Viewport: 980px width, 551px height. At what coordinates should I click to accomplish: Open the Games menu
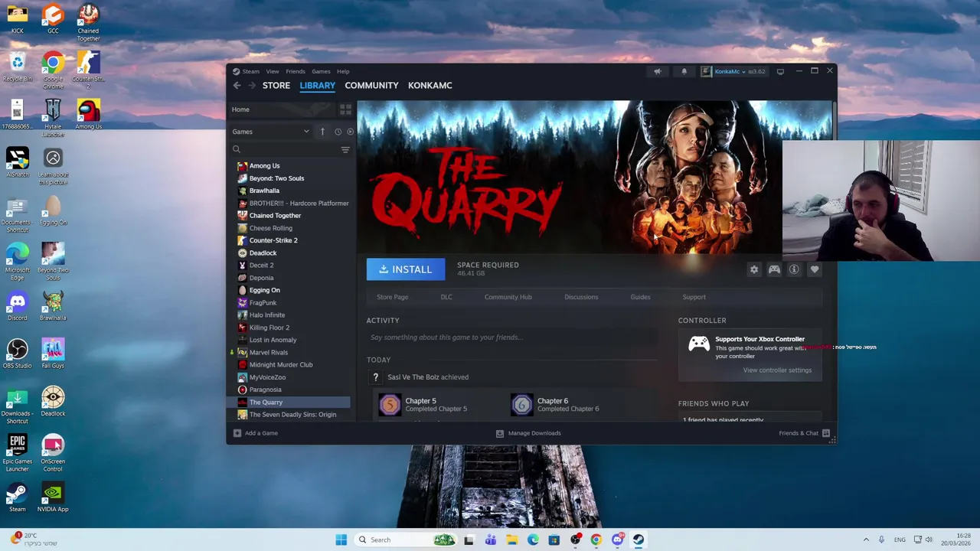(321, 71)
